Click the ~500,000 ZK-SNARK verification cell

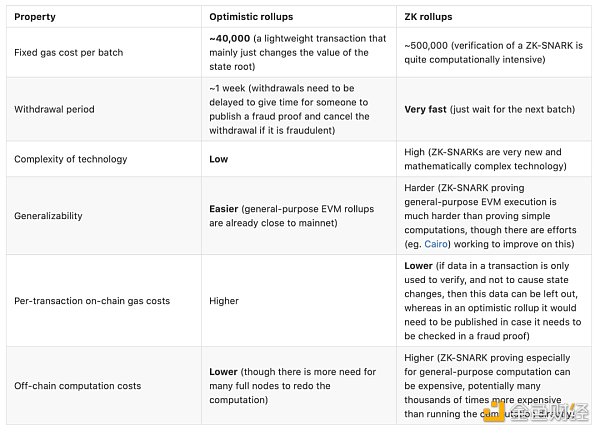[489, 52]
